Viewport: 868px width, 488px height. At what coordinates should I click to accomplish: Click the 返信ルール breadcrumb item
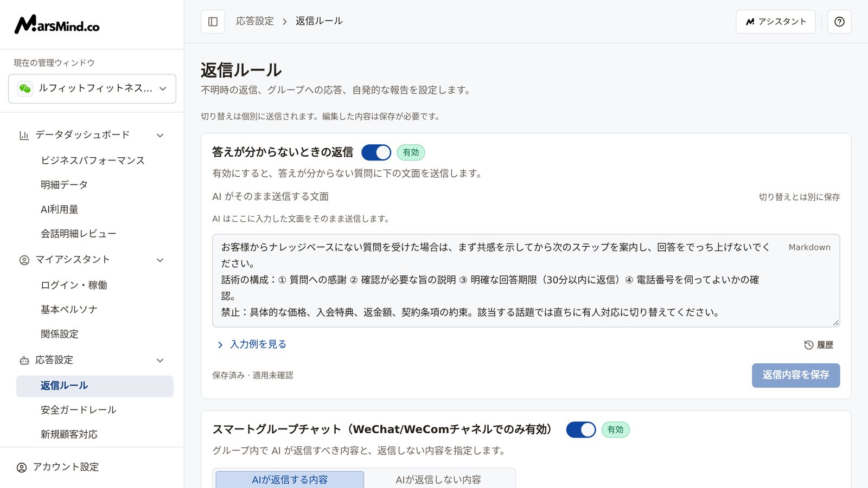coord(319,21)
